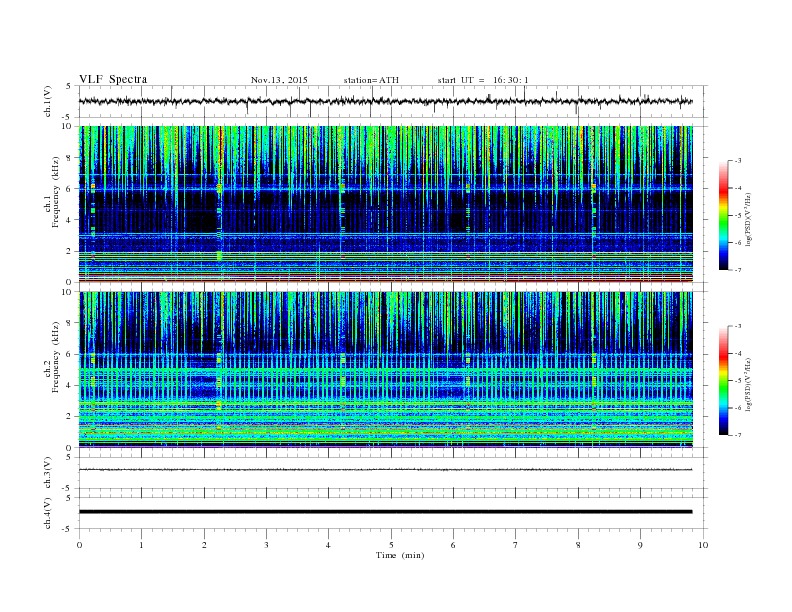Viewport: 792px width, 612px height.
Task: Click the ch.2 frequency tick label "6"
Action: click(x=70, y=354)
